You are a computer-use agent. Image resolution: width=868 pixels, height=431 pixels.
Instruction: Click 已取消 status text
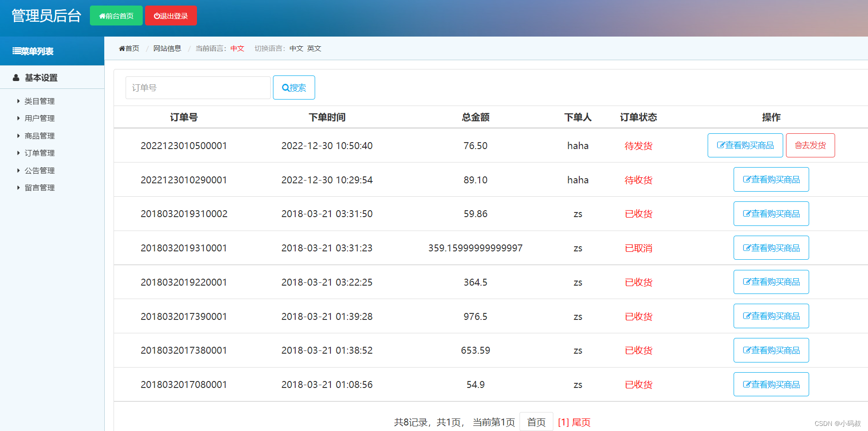pyautogui.click(x=639, y=248)
